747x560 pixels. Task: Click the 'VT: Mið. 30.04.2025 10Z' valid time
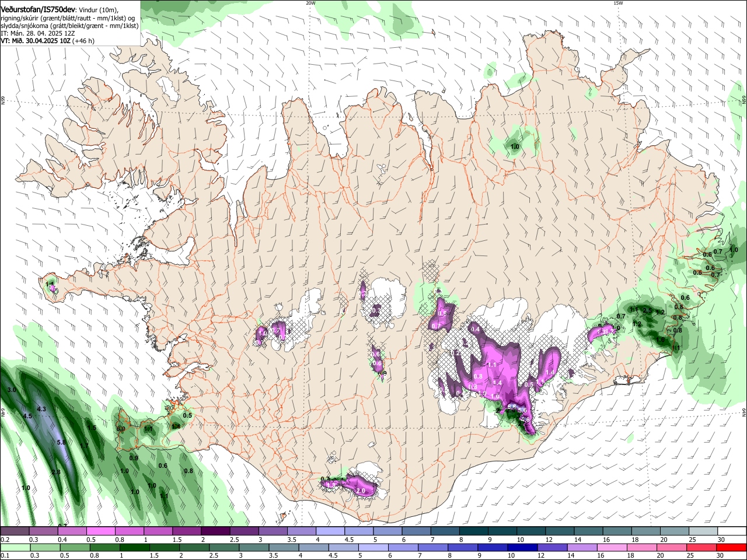pos(36,41)
